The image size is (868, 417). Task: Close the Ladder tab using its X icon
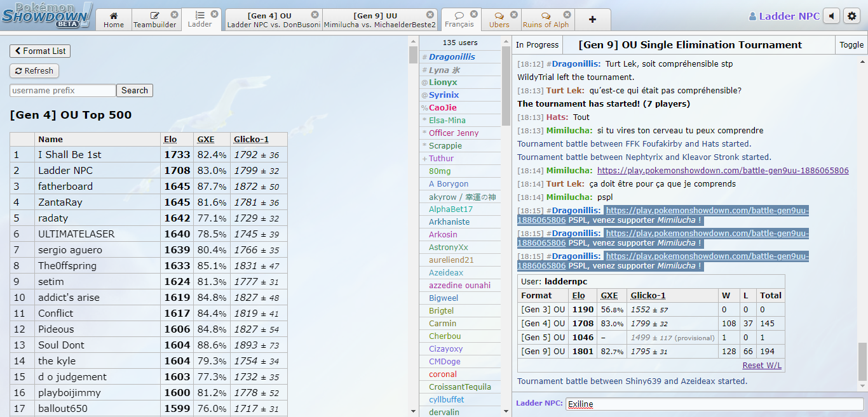[214, 14]
